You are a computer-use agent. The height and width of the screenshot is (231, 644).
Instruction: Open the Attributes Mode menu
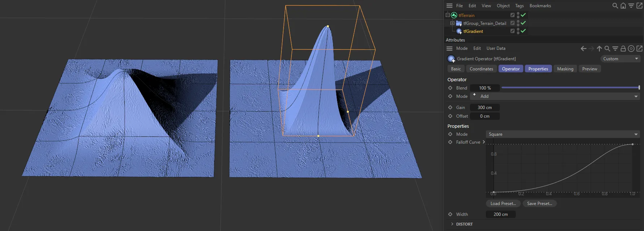(x=462, y=48)
